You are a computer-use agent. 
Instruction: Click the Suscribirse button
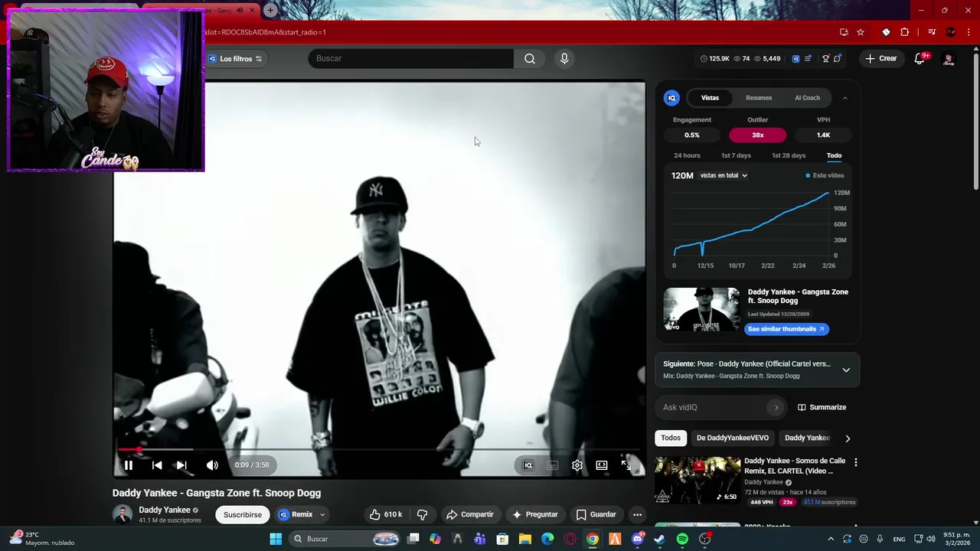tap(243, 515)
